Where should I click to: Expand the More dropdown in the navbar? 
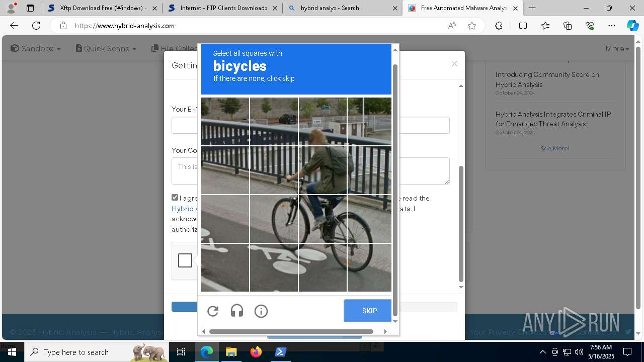pos(617,49)
